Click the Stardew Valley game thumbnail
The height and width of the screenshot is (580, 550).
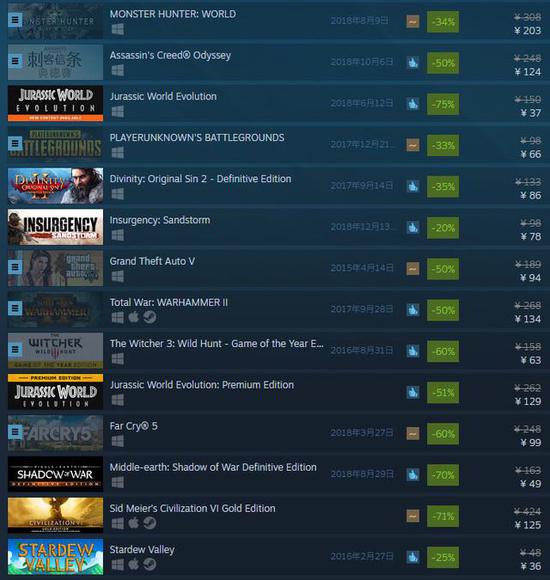click(x=55, y=557)
